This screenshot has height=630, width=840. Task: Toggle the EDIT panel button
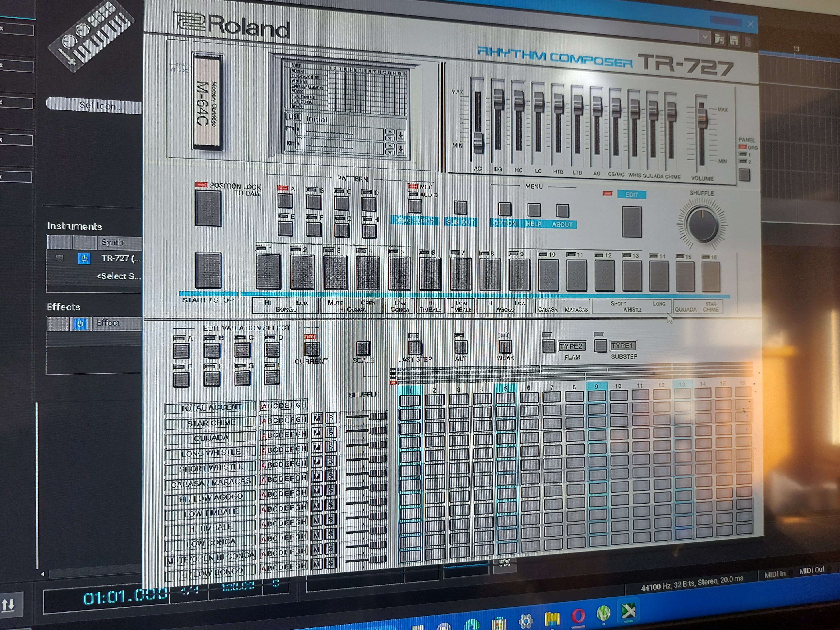click(631, 222)
